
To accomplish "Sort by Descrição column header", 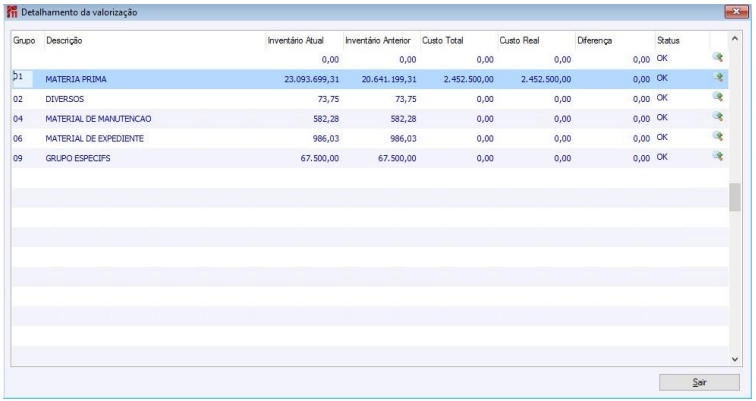I will coord(64,39).
